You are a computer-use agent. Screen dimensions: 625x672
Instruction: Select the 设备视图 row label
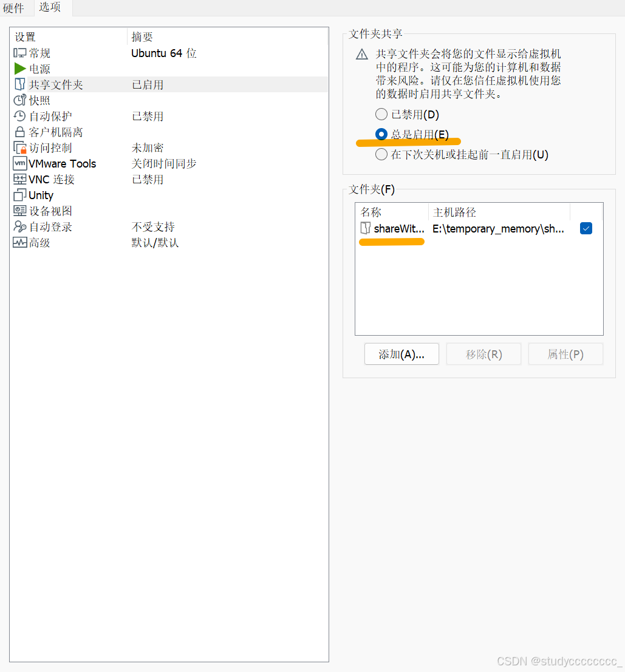click(50, 211)
